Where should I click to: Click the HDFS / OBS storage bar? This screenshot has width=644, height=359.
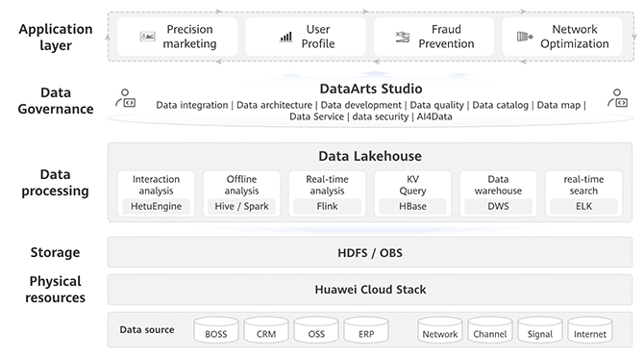click(370, 252)
